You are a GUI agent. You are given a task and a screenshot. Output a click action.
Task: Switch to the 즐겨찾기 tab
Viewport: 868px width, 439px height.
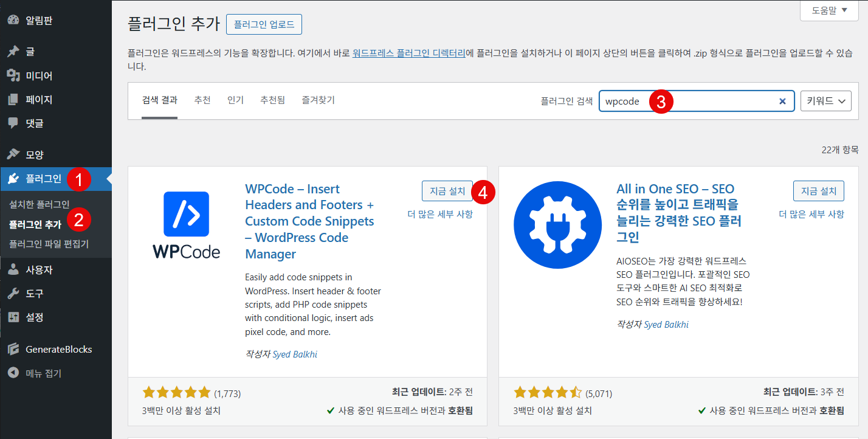point(318,100)
